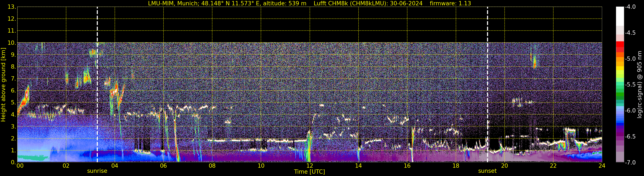Click the height axis tick '13.'
Viewport: 644px width, 176px height.
pos(12,7)
